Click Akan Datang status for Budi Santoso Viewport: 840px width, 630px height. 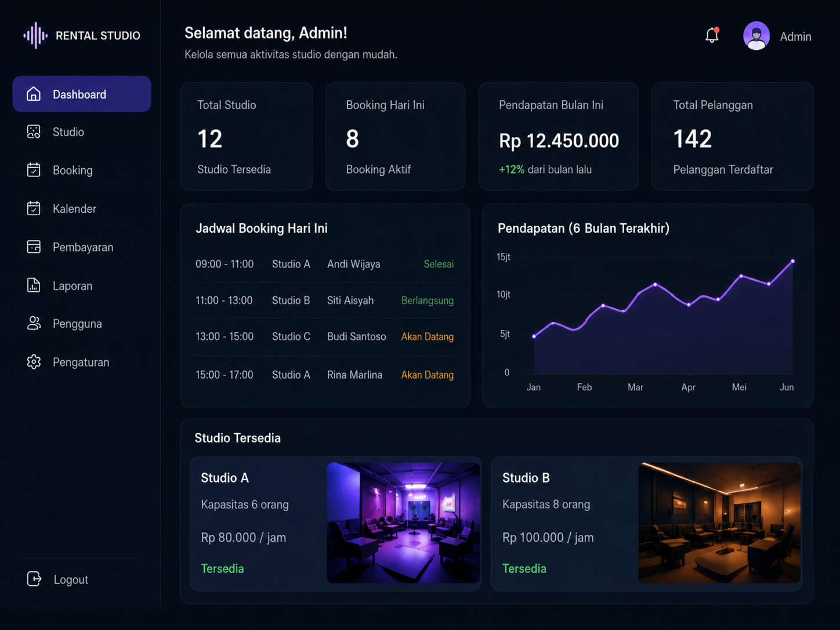(x=428, y=336)
